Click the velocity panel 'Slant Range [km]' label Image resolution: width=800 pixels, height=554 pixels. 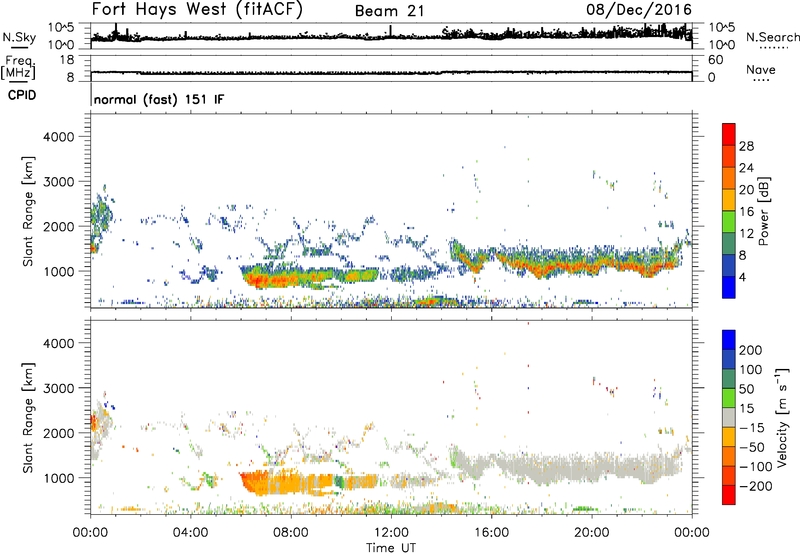pyautogui.click(x=28, y=418)
